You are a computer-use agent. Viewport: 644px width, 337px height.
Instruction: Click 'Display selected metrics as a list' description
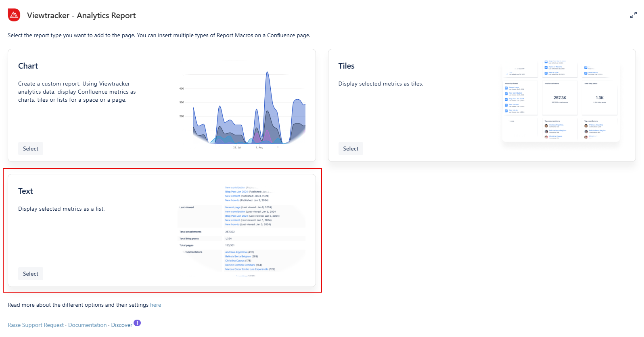pyautogui.click(x=61, y=209)
